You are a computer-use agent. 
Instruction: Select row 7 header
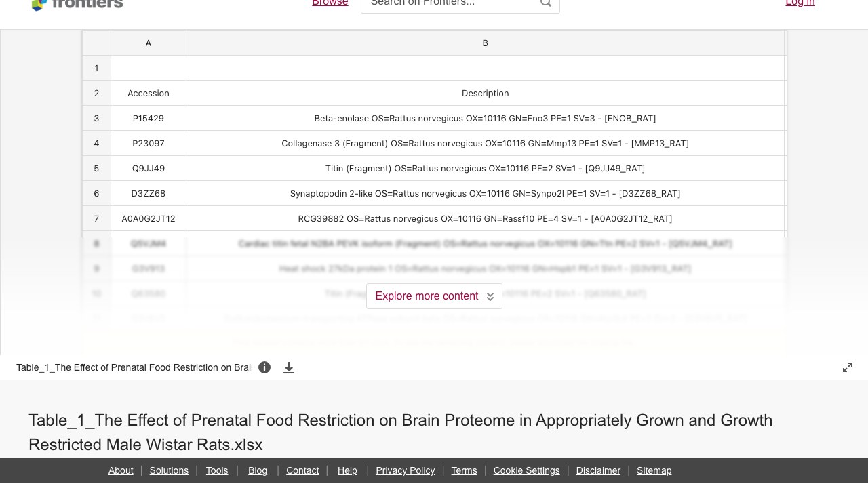click(x=96, y=218)
